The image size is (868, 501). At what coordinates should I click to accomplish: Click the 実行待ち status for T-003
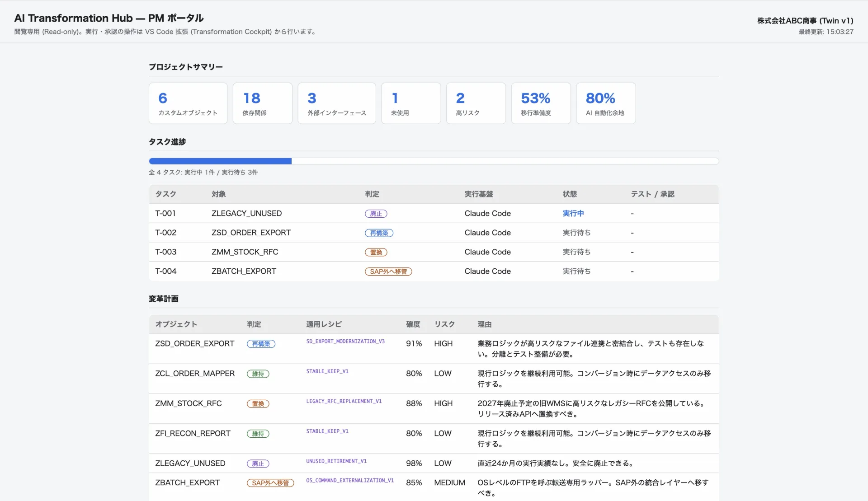coord(576,252)
